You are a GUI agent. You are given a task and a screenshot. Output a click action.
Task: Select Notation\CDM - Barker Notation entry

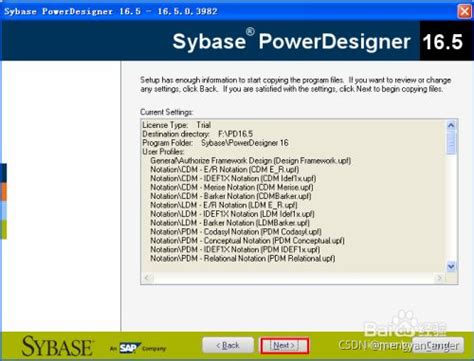coord(231,196)
